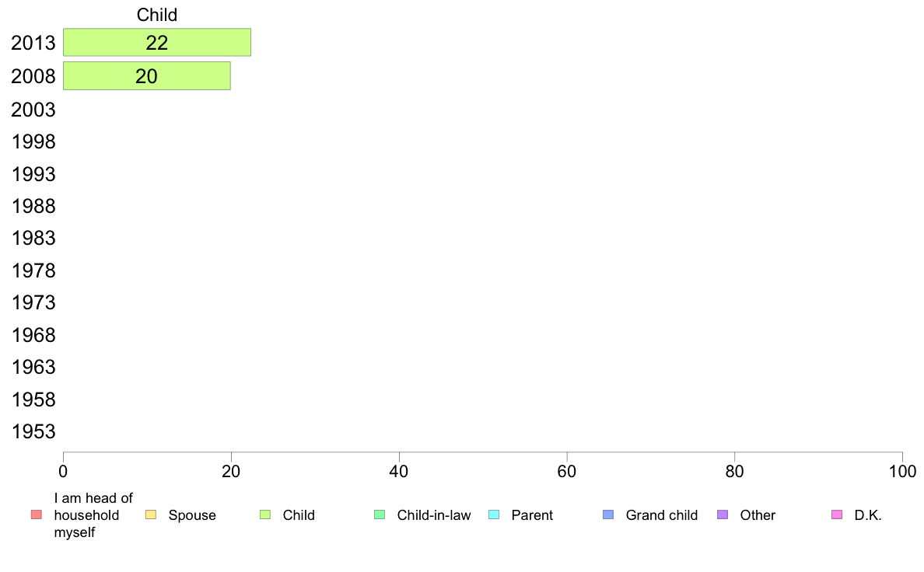
Task: Click the Grand child legend label text
Action: coord(662,515)
